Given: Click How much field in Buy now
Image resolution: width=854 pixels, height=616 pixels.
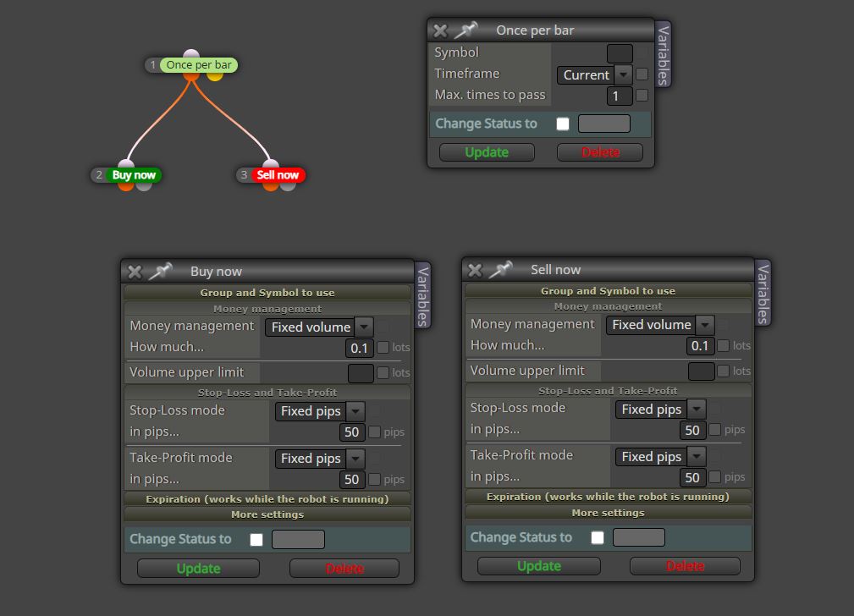Looking at the screenshot, I should (x=360, y=348).
